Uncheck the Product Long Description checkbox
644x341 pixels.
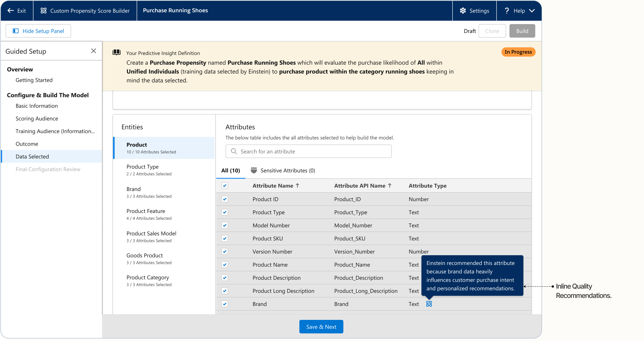[224, 291]
